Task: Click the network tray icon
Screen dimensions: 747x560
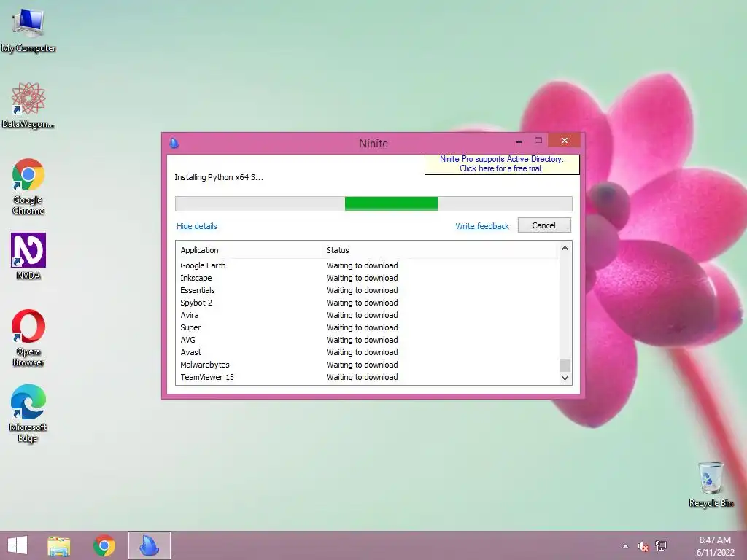Action: tap(661, 546)
